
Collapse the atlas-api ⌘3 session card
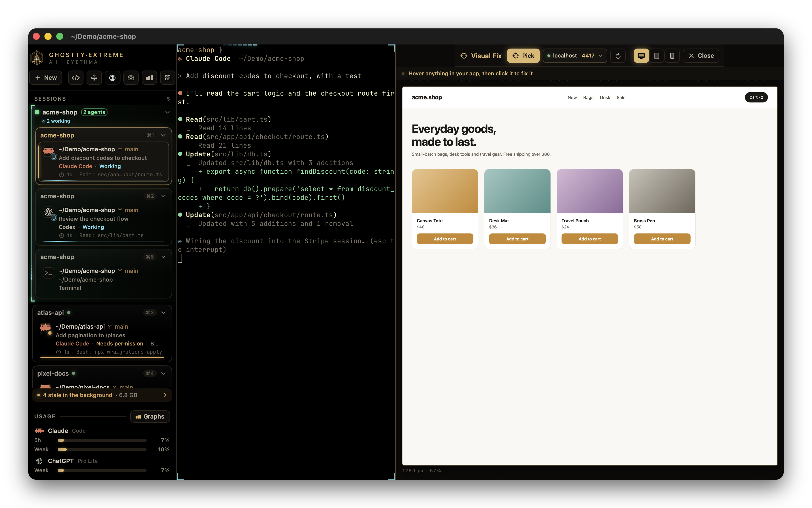[163, 313]
